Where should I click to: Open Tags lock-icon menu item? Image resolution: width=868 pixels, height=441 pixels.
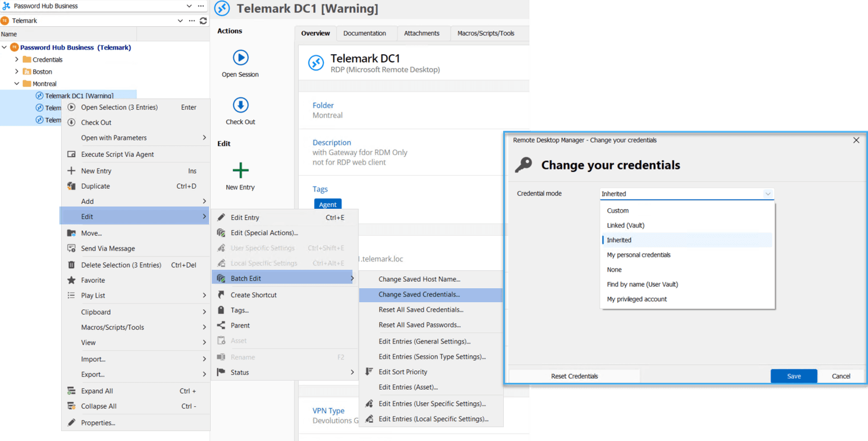click(x=239, y=310)
